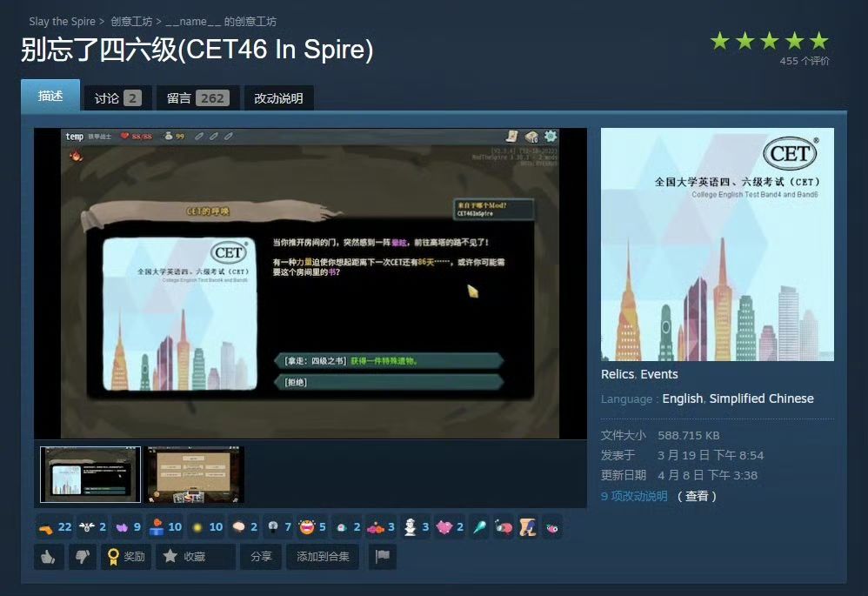This screenshot has height=596, width=868.
Task: Click the English language tag
Action: pos(682,398)
